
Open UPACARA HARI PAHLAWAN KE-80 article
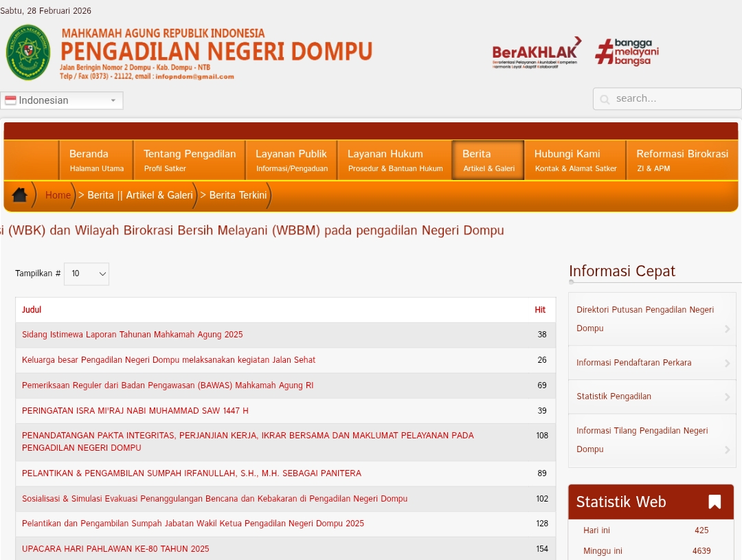pyautogui.click(x=115, y=549)
